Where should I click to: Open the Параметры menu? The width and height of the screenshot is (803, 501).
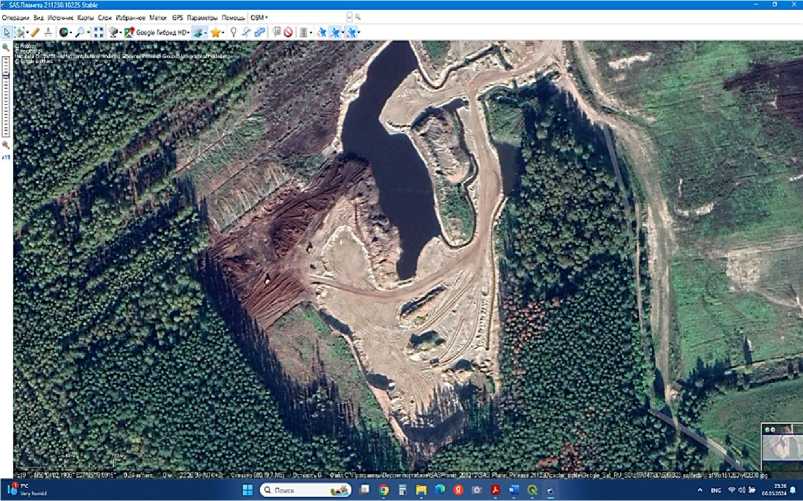pyautogui.click(x=202, y=18)
